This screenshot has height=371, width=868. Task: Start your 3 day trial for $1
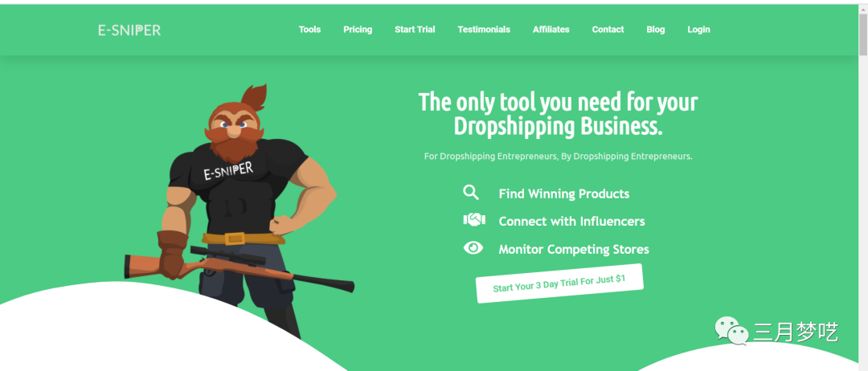click(559, 283)
